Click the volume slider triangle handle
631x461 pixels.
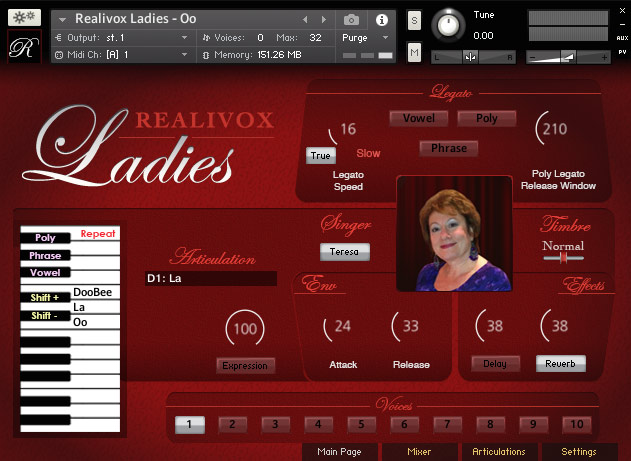(x=568, y=58)
